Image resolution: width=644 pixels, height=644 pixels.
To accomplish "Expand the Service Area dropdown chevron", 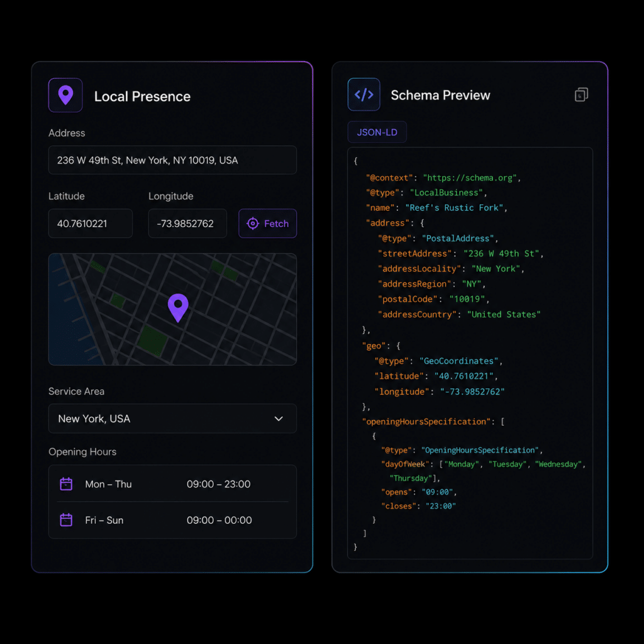I will 279,418.
